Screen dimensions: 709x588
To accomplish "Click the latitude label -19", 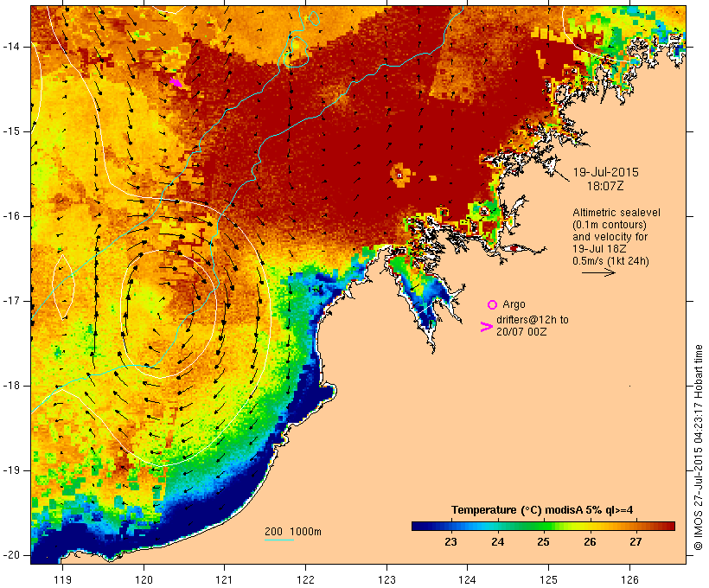I will pyautogui.click(x=11, y=470).
